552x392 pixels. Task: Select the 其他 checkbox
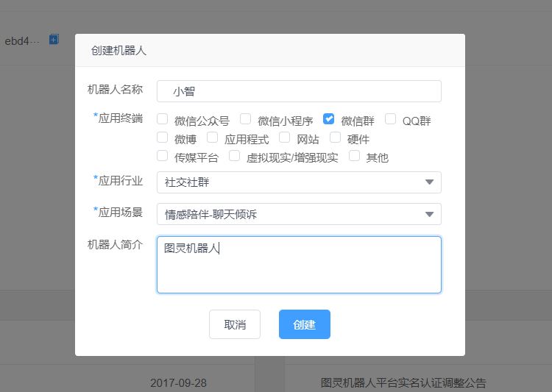355,156
